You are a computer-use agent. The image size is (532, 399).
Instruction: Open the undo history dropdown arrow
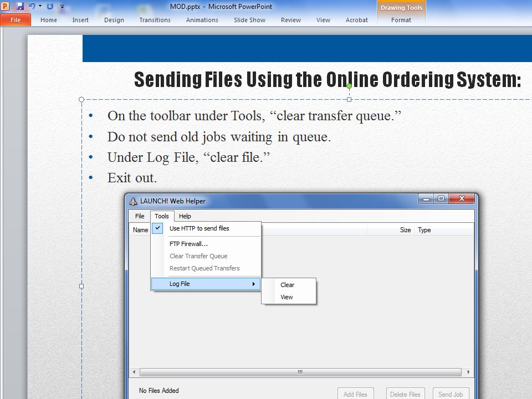point(40,6)
